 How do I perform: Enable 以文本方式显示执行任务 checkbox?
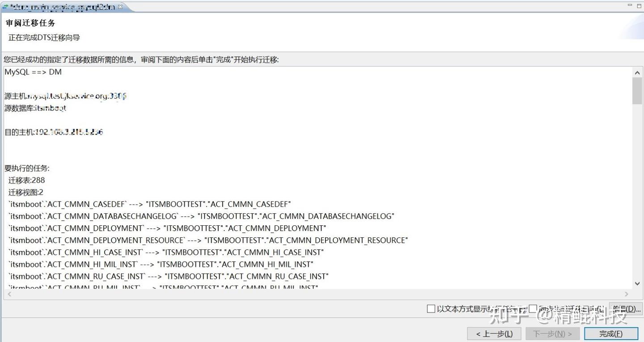(x=431, y=308)
